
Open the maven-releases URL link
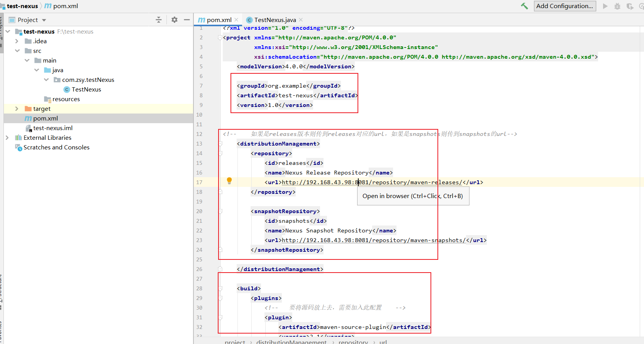[x=372, y=182]
